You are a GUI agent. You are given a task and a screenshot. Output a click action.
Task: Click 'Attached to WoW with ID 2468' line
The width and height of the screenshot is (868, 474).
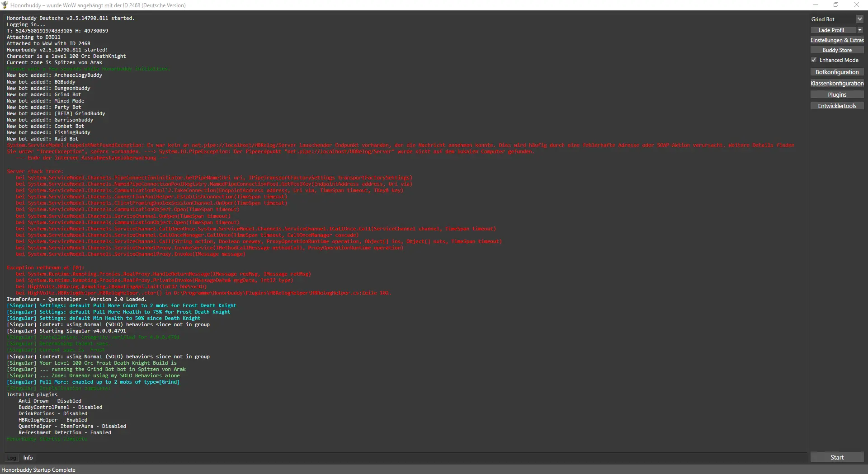click(48, 43)
